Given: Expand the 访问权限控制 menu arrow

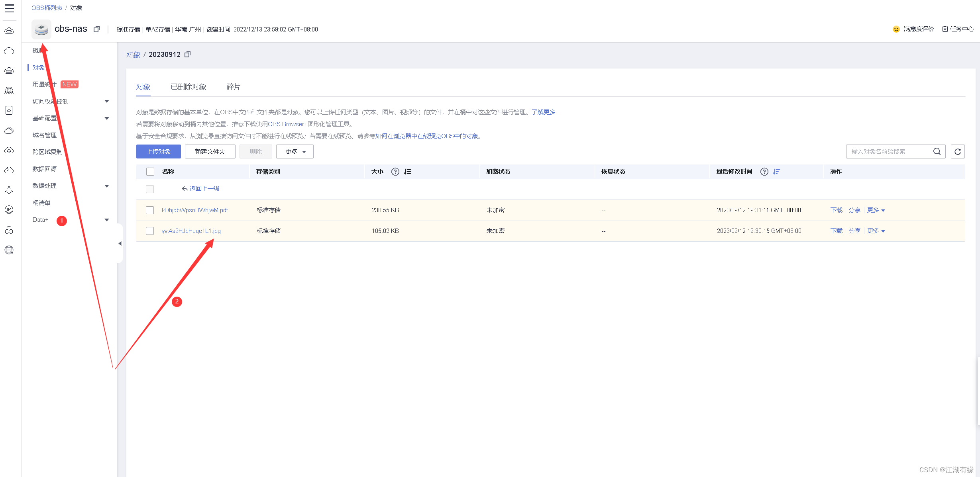Looking at the screenshot, I should tap(107, 102).
